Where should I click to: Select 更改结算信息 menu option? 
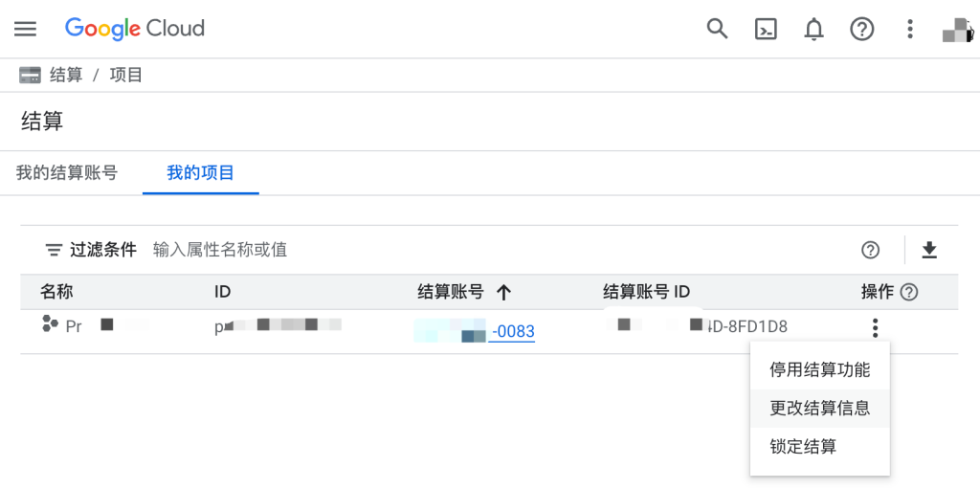[x=819, y=408]
